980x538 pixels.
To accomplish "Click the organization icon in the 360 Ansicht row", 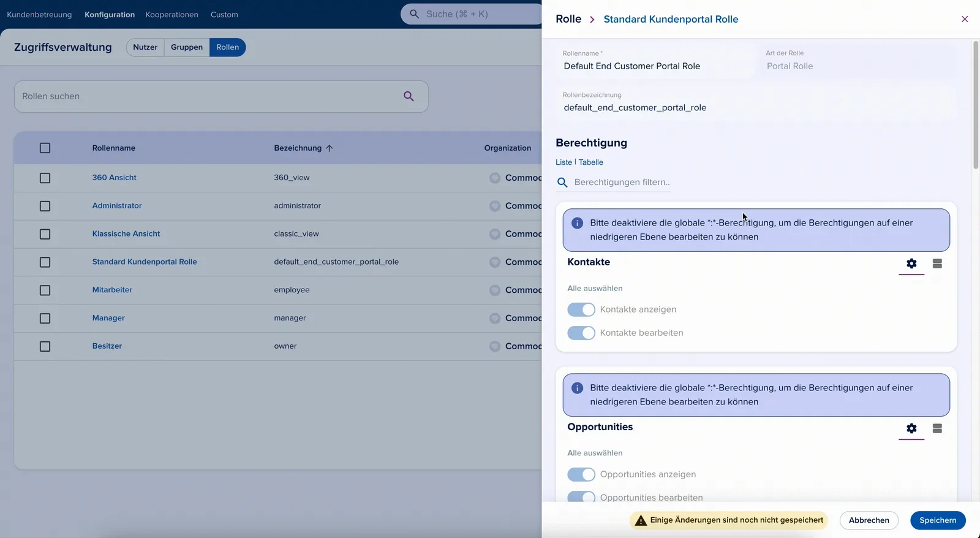I will point(495,178).
